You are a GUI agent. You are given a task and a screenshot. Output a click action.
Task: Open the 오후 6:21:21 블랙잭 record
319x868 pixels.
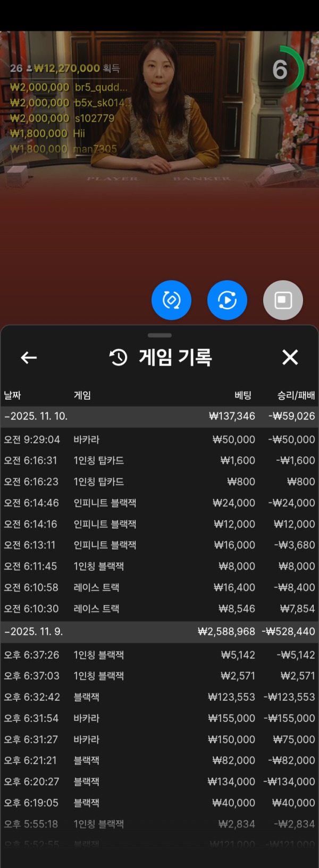[x=159, y=761]
